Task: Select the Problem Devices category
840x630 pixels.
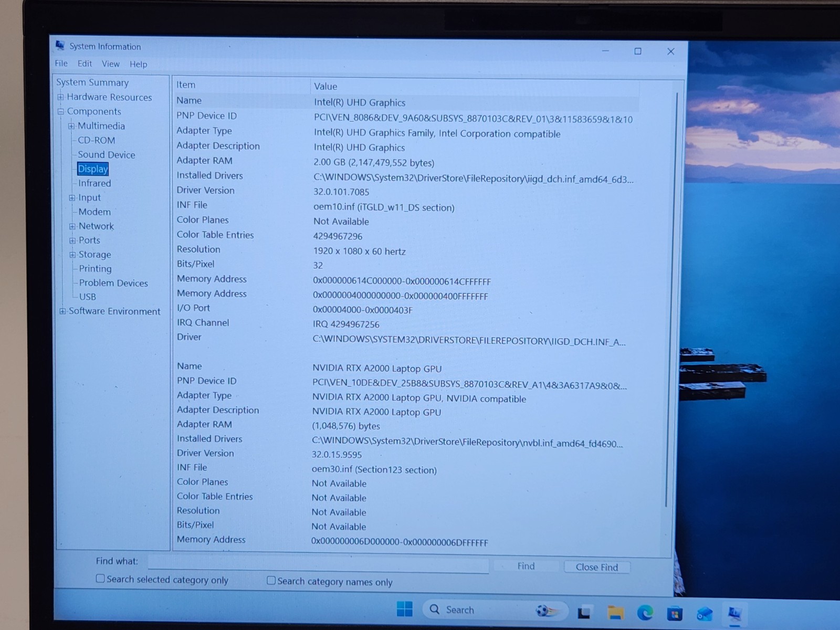Action: 113,283
